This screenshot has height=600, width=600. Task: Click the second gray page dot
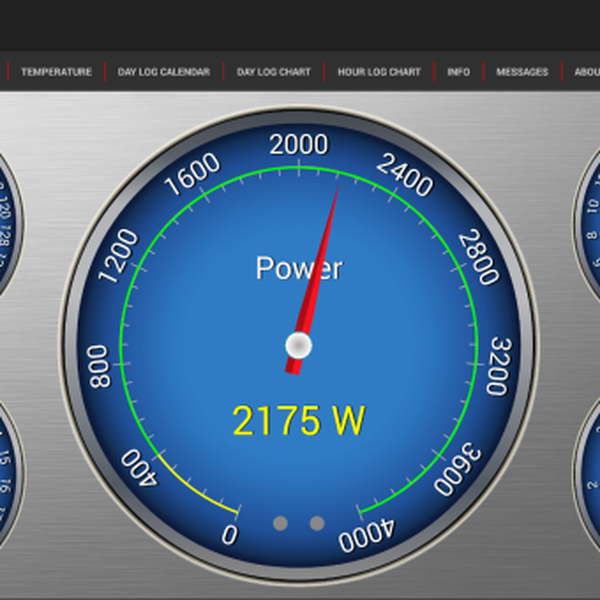[317, 523]
